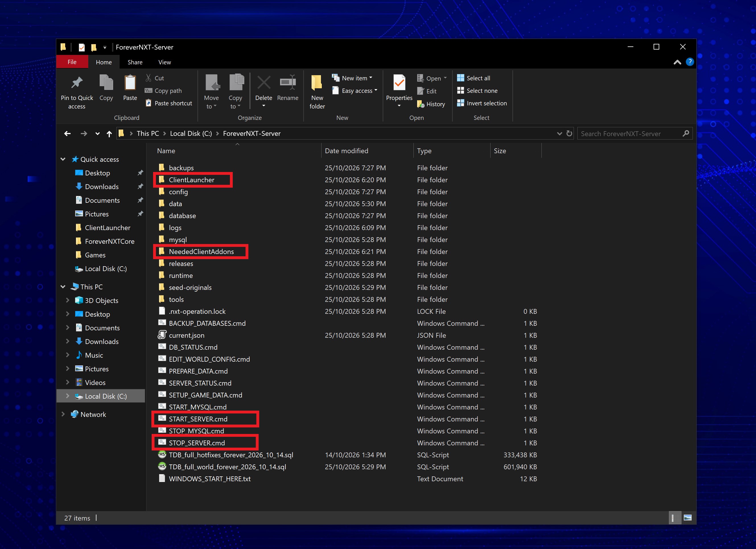Viewport: 756px width, 549px height.
Task: Sort by Date modified column header
Action: [367, 151]
